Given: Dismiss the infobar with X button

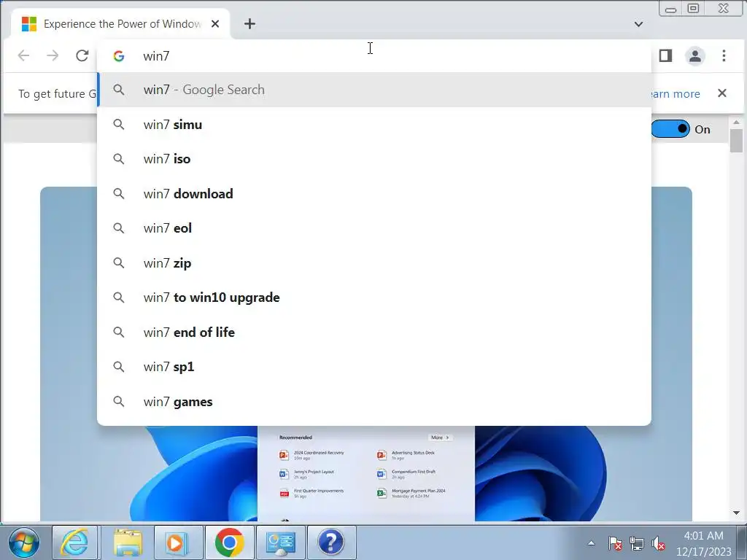Looking at the screenshot, I should [x=722, y=93].
